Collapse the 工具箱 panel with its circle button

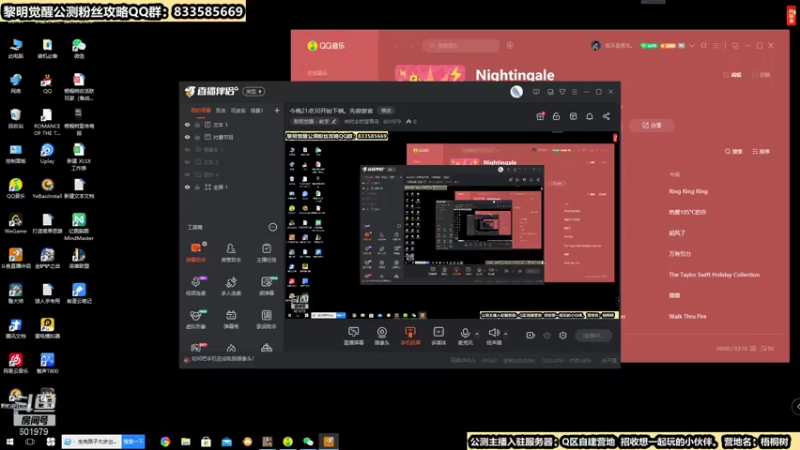coord(273,227)
